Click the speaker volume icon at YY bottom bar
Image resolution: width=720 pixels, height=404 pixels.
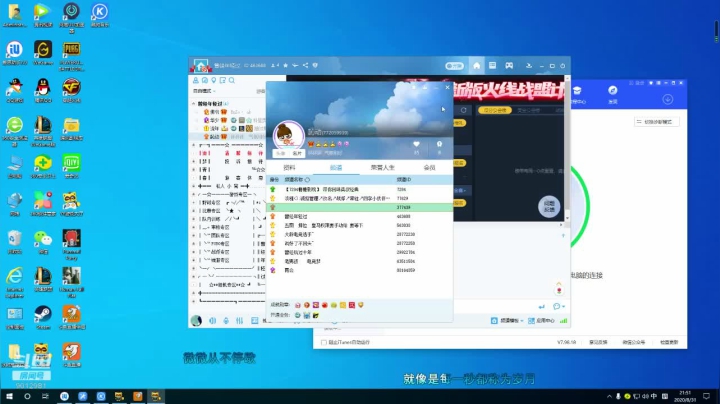coord(213,320)
